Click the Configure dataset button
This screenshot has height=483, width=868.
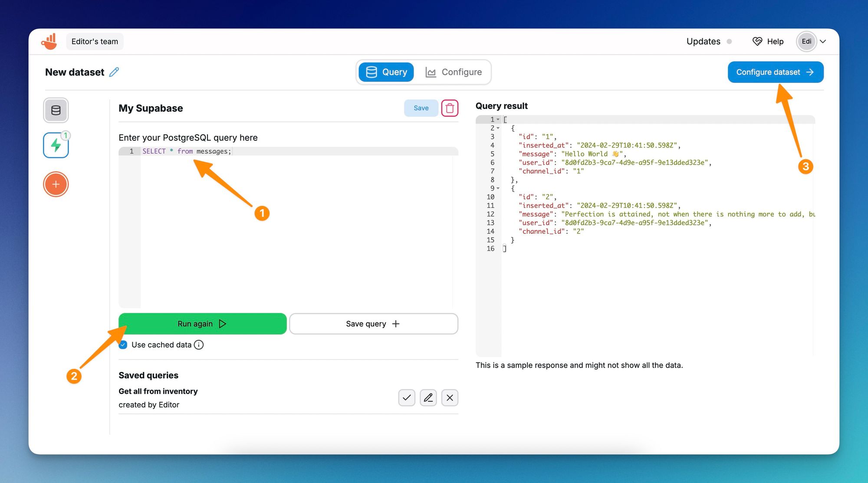coord(775,72)
